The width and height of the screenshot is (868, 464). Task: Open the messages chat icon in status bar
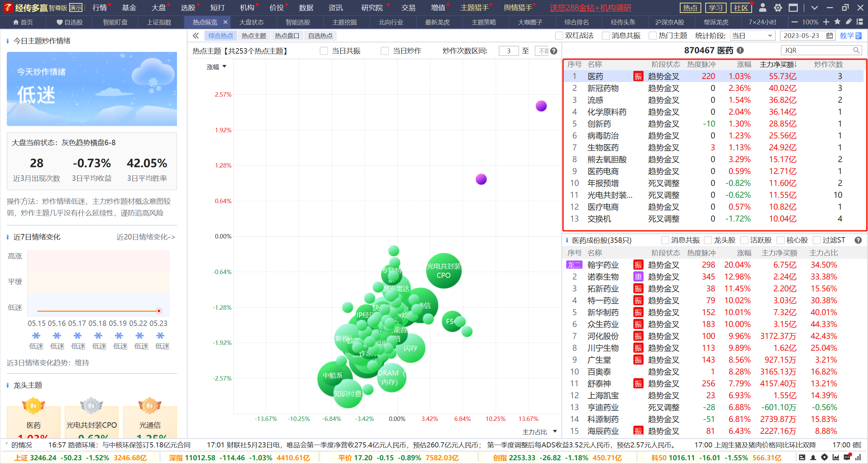[x=847, y=458]
